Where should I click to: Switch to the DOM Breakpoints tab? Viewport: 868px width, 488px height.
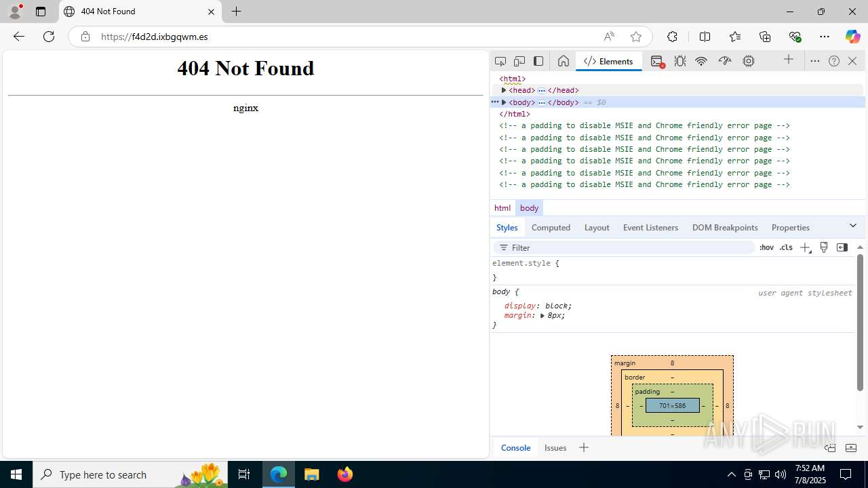(x=725, y=228)
